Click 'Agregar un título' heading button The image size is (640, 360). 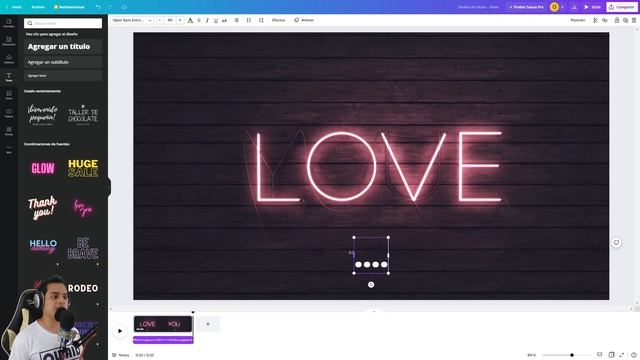(x=63, y=47)
